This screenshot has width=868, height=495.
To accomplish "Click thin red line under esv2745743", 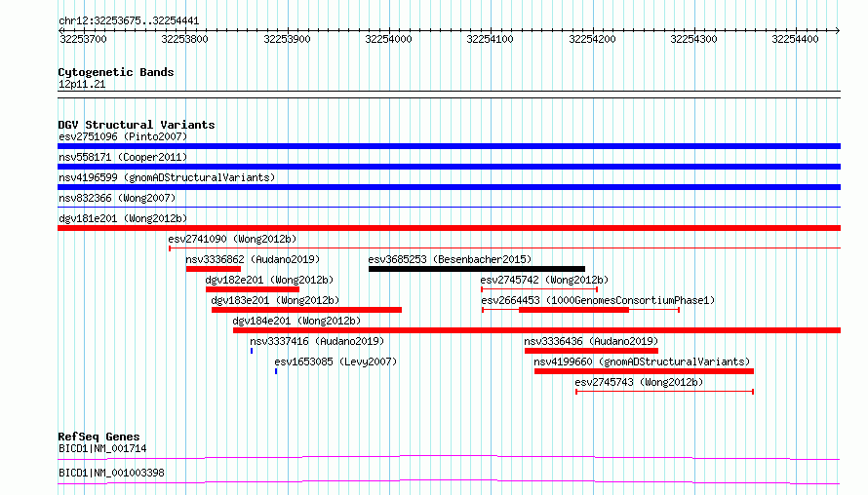I will [x=665, y=392].
